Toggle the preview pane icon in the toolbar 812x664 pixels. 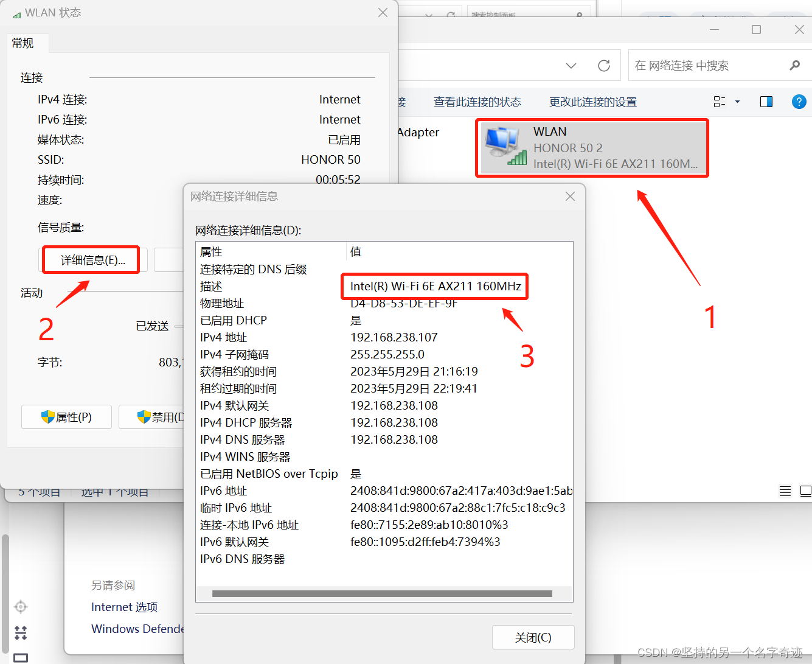(766, 102)
